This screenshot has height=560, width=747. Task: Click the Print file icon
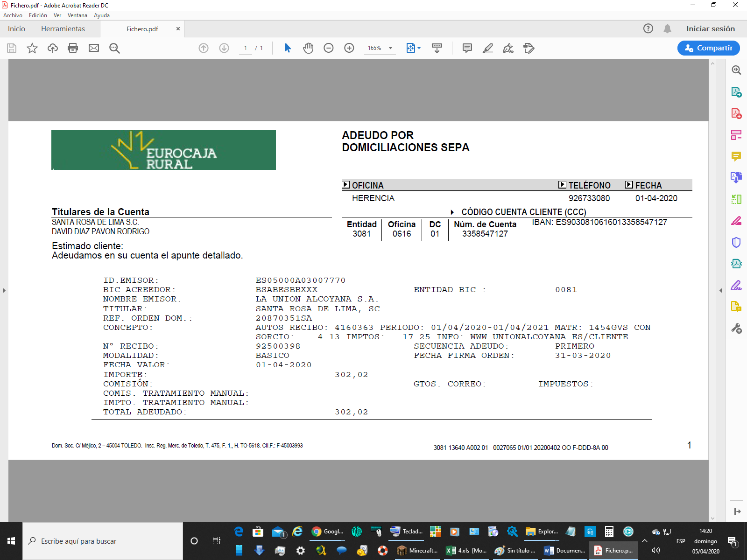(73, 48)
